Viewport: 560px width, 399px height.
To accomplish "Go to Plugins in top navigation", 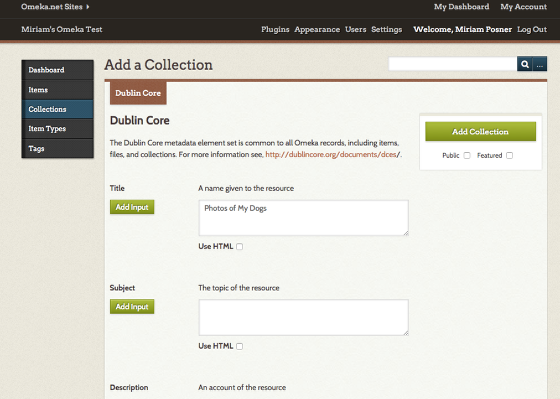I will [x=275, y=29].
